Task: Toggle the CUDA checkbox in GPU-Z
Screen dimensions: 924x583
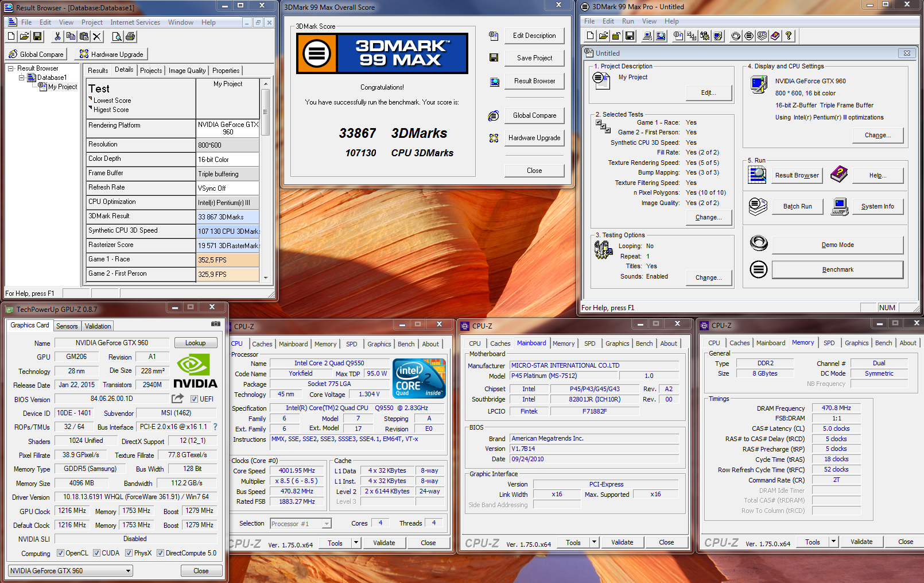Action: 96,553
